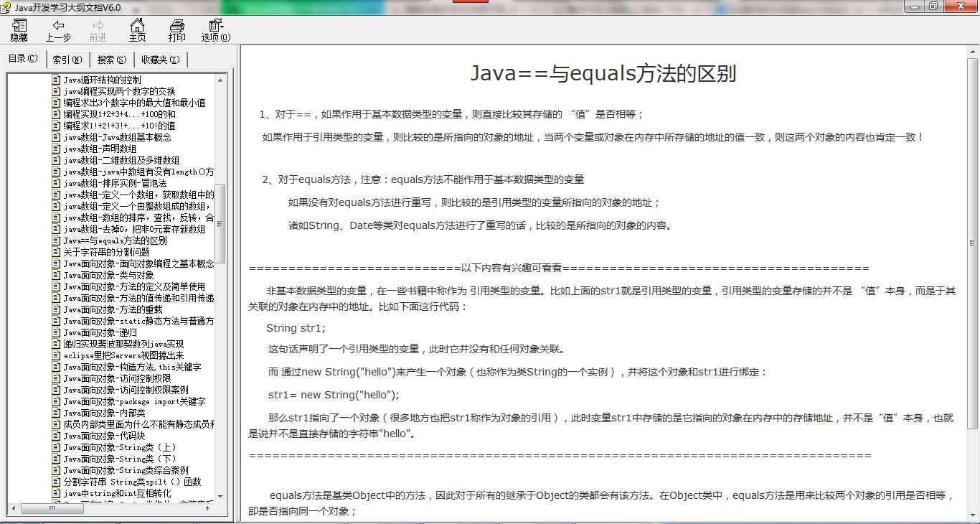Open topic 成员内部类里面为什么不能有静态成员

point(138,424)
